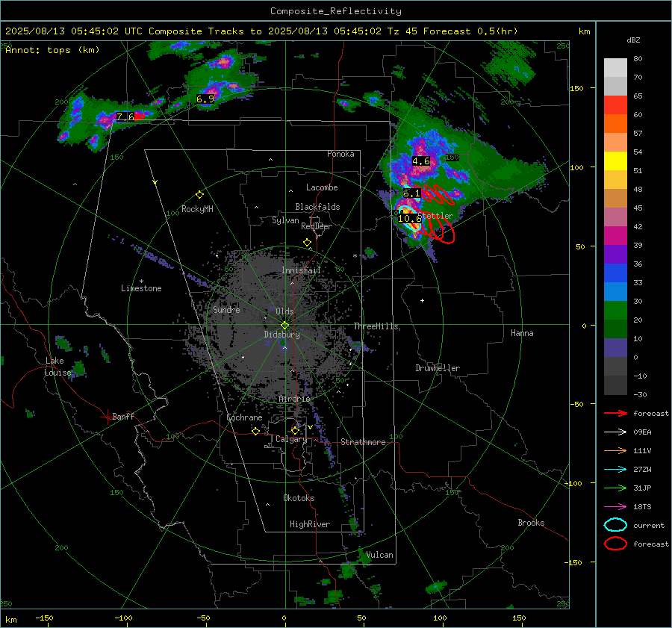Click the Ponoka label

pos(340,154)
